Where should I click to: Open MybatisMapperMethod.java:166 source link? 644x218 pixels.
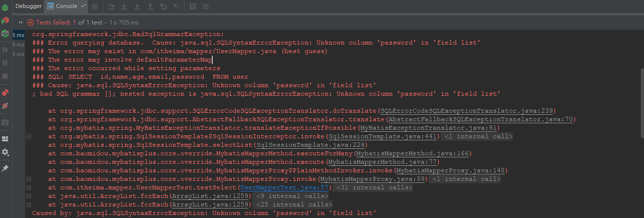click(x=413, y=153)
